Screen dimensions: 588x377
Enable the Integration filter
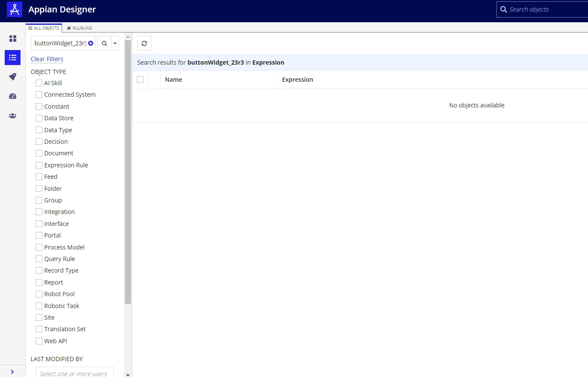click(x=39, y=212)
